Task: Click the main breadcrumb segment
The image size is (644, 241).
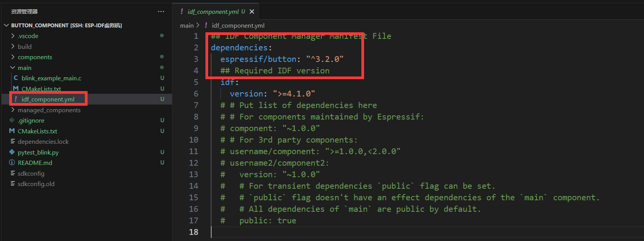Action: point(187,25)
